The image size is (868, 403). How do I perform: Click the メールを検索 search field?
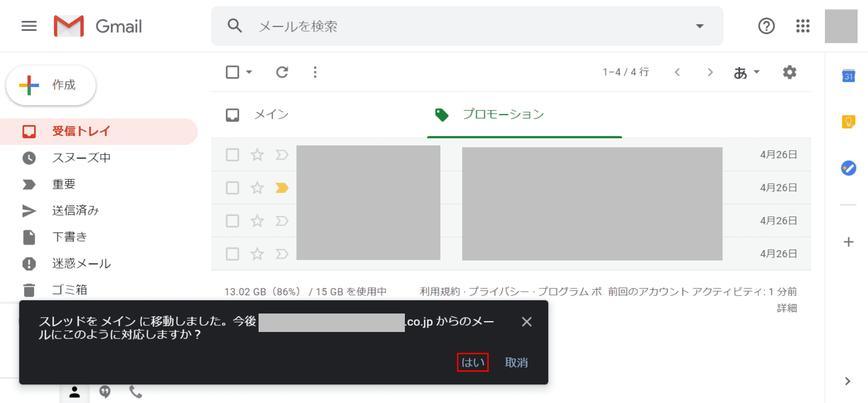tap(467, 26)
